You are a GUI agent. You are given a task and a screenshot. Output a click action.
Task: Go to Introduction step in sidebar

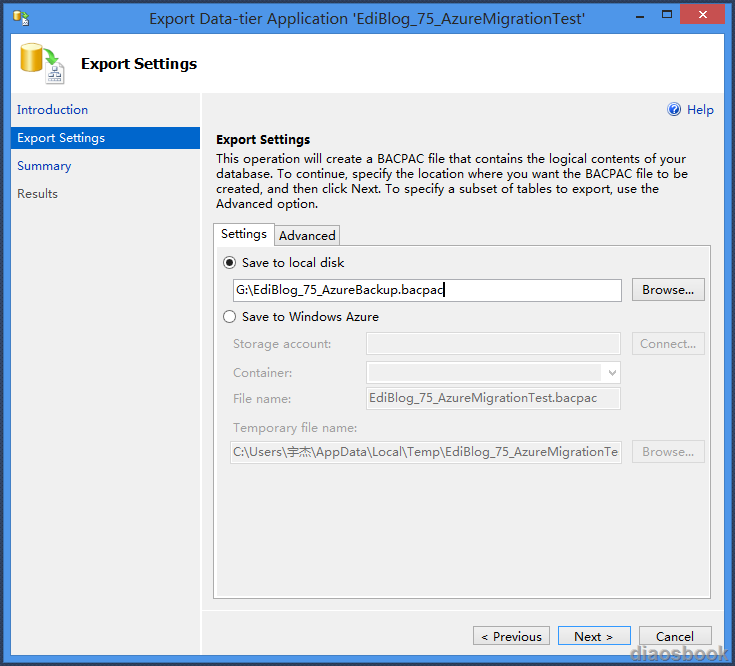pos(52,110)
